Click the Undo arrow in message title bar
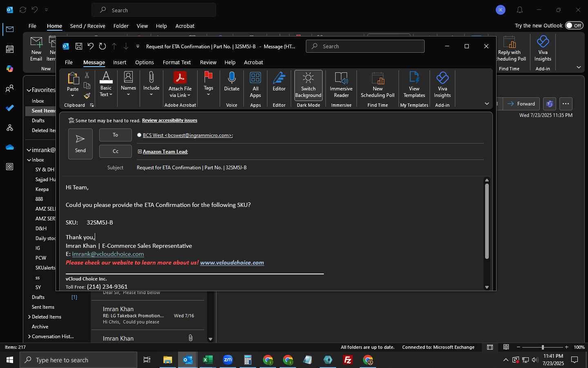The image size is (588, 368). [91, 46]
